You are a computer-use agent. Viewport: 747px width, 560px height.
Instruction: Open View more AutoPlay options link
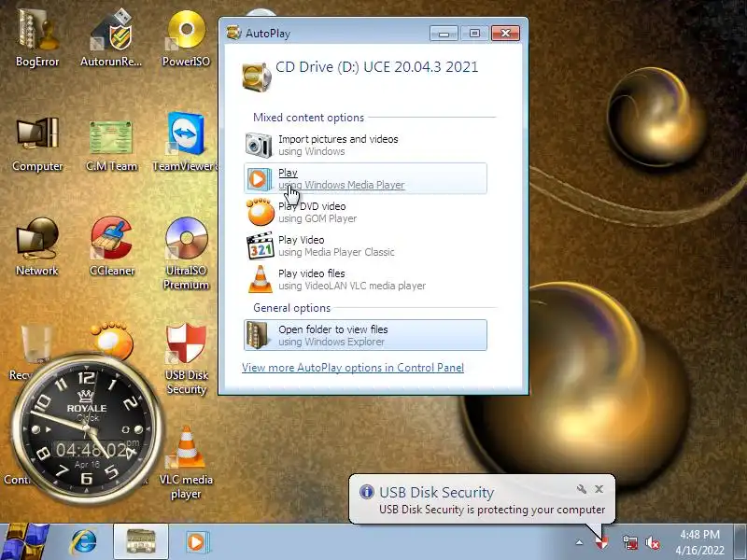tap(353, 368)
